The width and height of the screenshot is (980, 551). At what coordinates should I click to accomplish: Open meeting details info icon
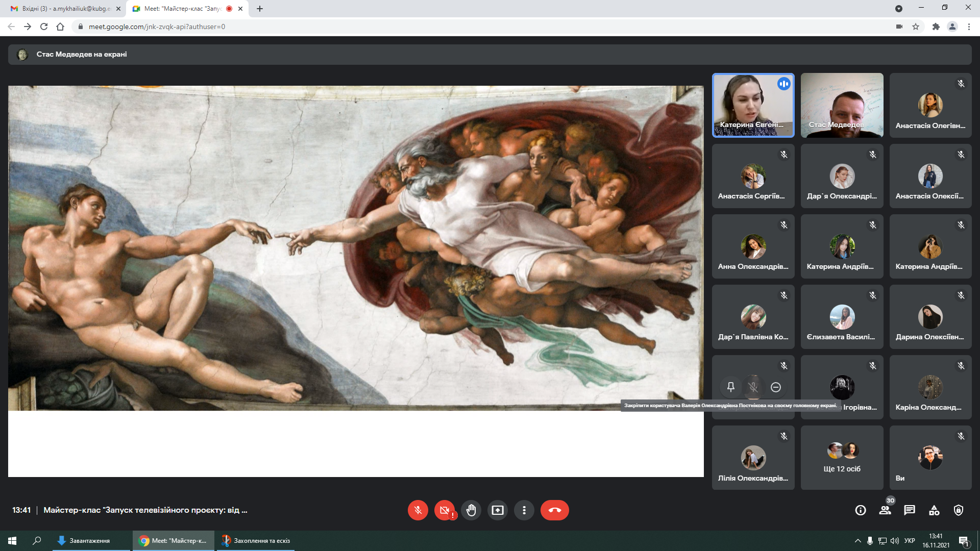click(861, 510)
